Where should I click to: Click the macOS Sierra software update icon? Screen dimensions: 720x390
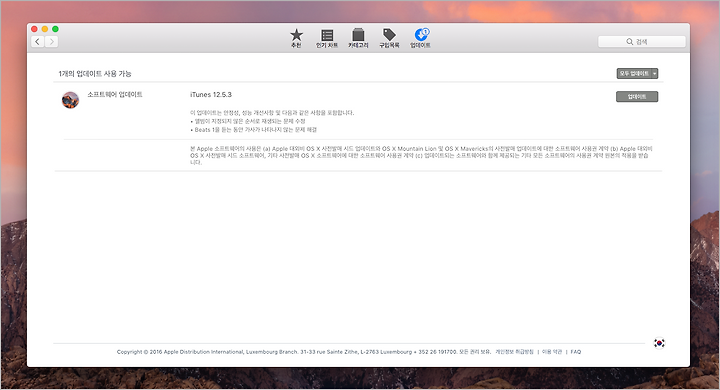[x=70, y=100]
